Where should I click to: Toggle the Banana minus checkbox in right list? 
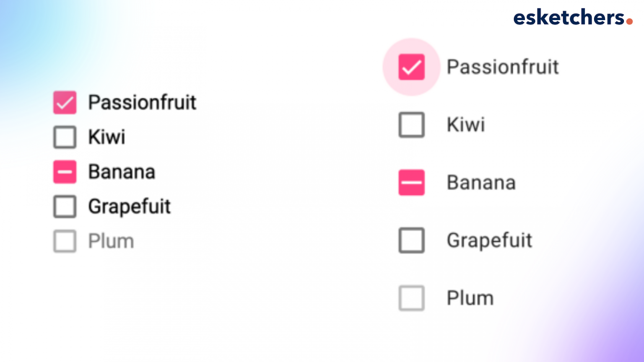(411, 183)
